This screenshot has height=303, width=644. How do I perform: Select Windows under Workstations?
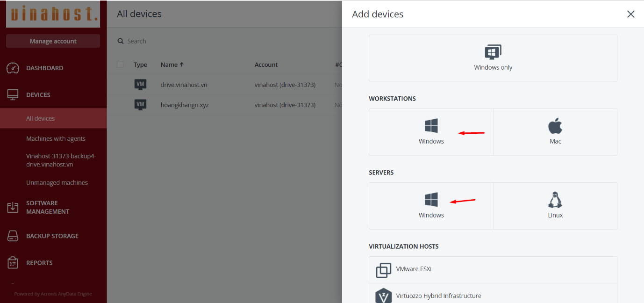(431, 132)
